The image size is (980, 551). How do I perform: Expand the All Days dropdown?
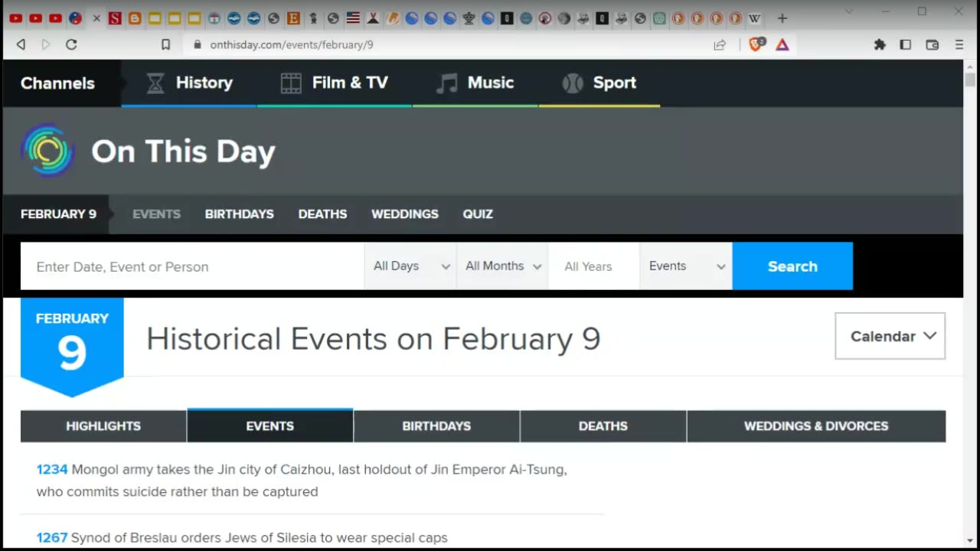tap(410, 266)
